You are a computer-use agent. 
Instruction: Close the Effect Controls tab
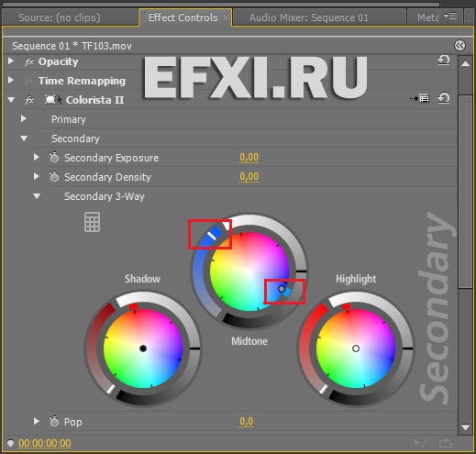coord(226,17)
